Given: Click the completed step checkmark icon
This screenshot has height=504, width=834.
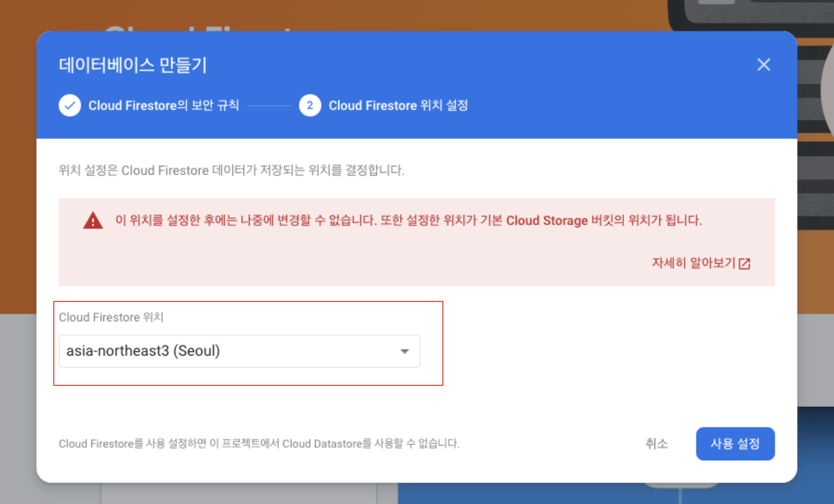Looking at the screenshot, I should coord(70,105).
